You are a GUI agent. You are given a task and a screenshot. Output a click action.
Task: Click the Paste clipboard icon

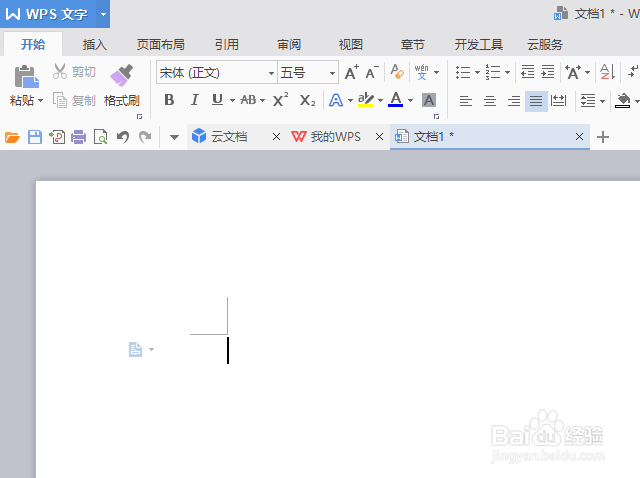tap(26, 76)
